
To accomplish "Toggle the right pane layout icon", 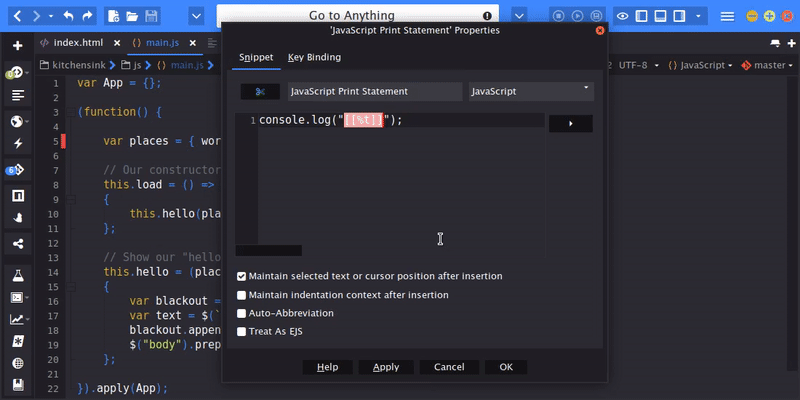I will (x=679, y=16).
